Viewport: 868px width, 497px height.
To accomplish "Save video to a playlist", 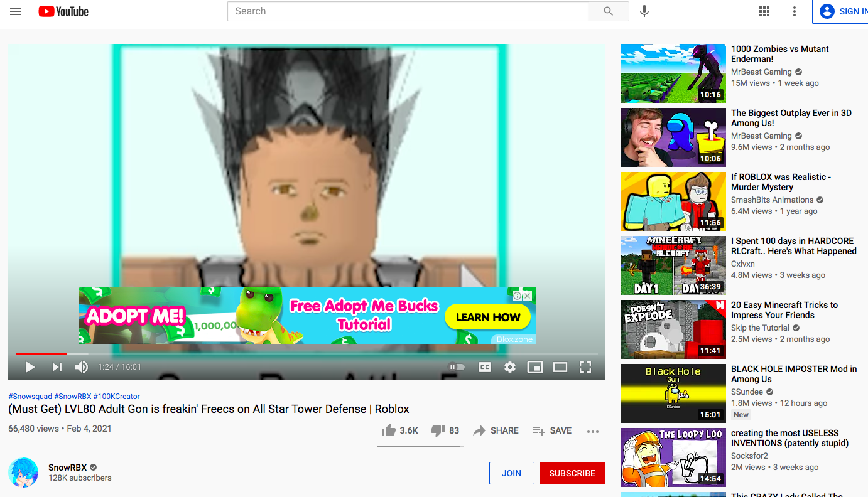I will [552, 430].
